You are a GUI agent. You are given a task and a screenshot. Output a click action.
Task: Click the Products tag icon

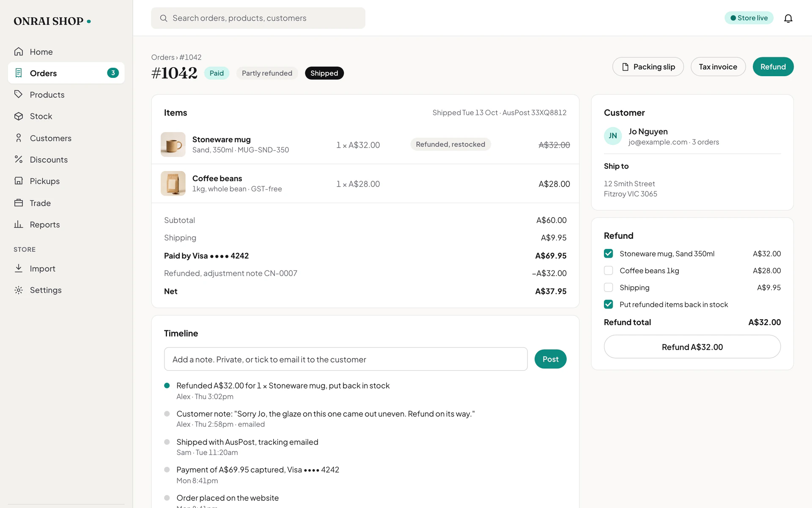pyautogui.click(x=19, y=94)
